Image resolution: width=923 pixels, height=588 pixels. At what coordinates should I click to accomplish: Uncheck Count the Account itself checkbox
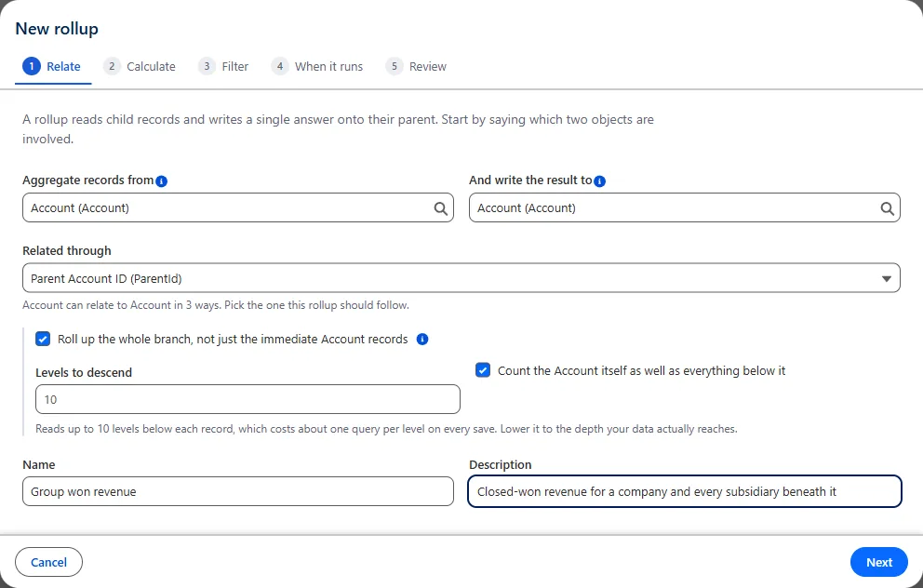point(483,370)
